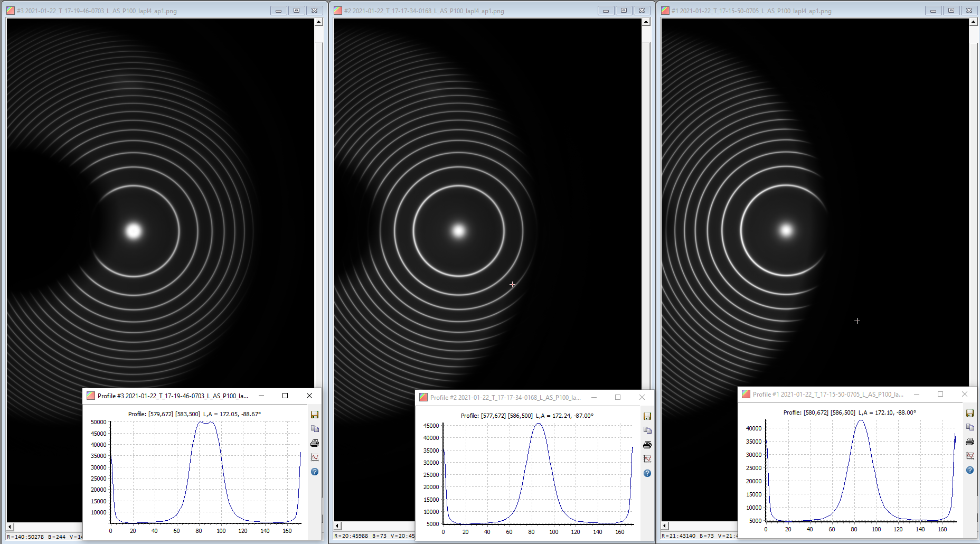Click the 'R=20:45988' status readout in window #2
This screenshot has width=980, height=544.
tap(351, 536)
